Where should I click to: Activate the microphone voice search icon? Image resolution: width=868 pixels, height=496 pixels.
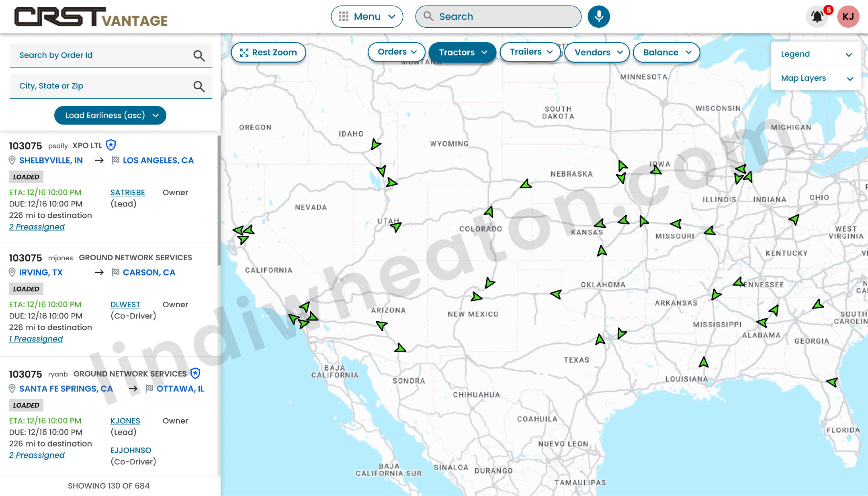(x=598, y=16)
